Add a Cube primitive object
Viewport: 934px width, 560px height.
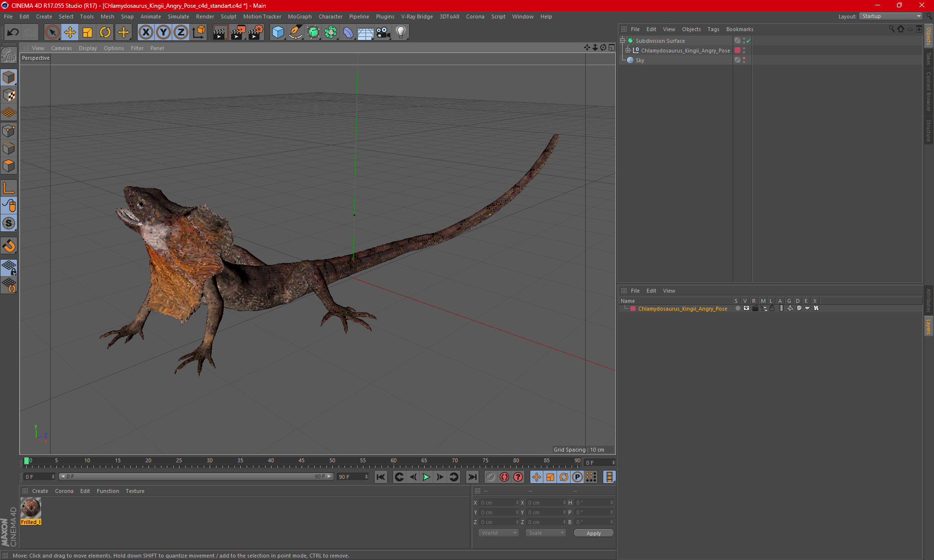click(x=278, y=33)
